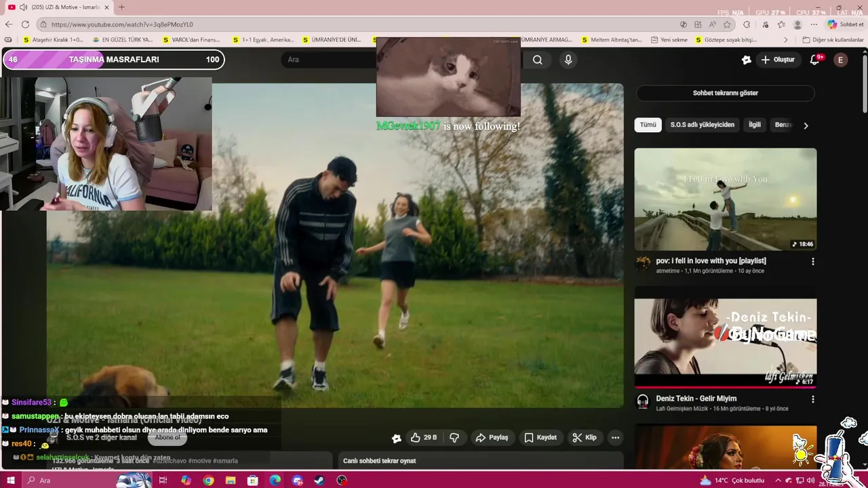Open 'Ataşehir Kiralık 1+0' bookmark
This screenshot has width=868, height=488.
[53, 40]
